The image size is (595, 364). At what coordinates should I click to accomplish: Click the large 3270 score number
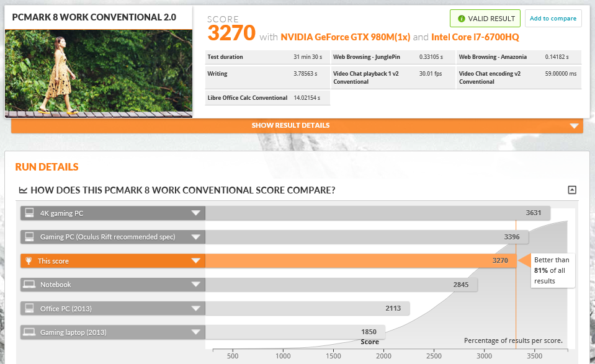coord(231,33)
